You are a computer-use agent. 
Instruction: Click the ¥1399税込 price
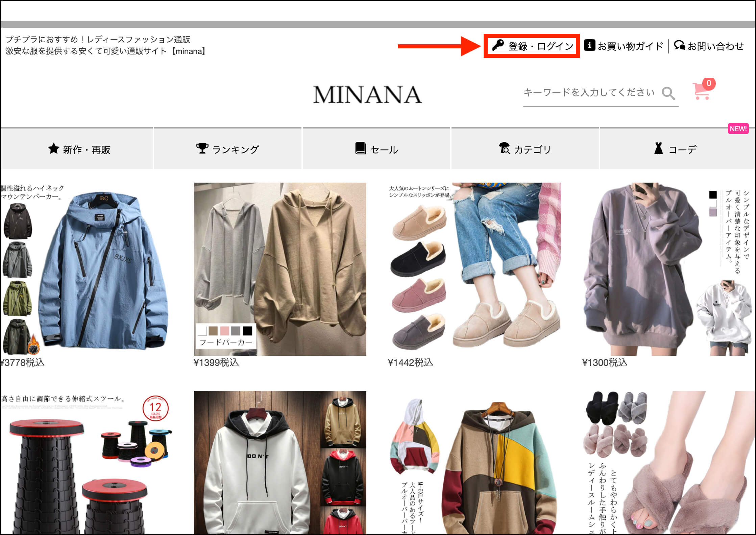216,363
